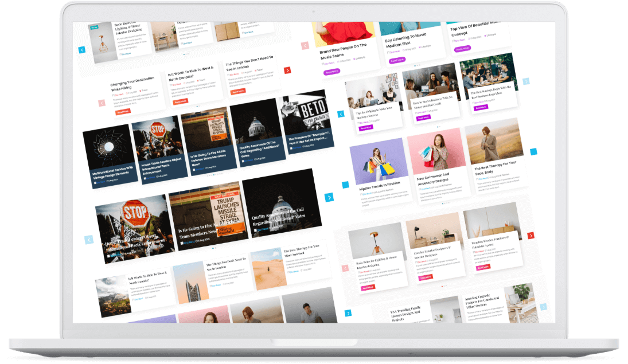This screenshot has width=628, height=364.
Task: Select the skyscraper thumbnail beside London title
Action: [x=190, y=283]
